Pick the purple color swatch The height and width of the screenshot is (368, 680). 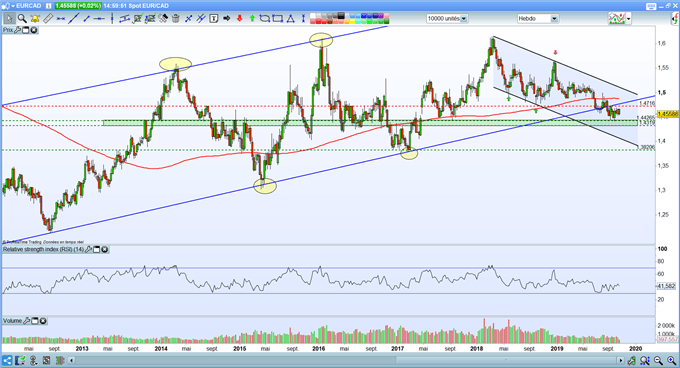(381, 16)
